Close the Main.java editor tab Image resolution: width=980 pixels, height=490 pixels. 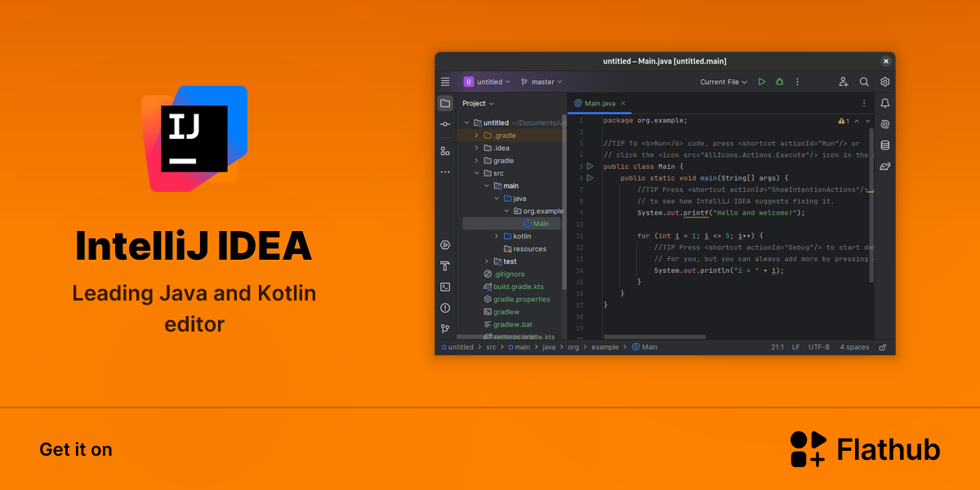623,104
